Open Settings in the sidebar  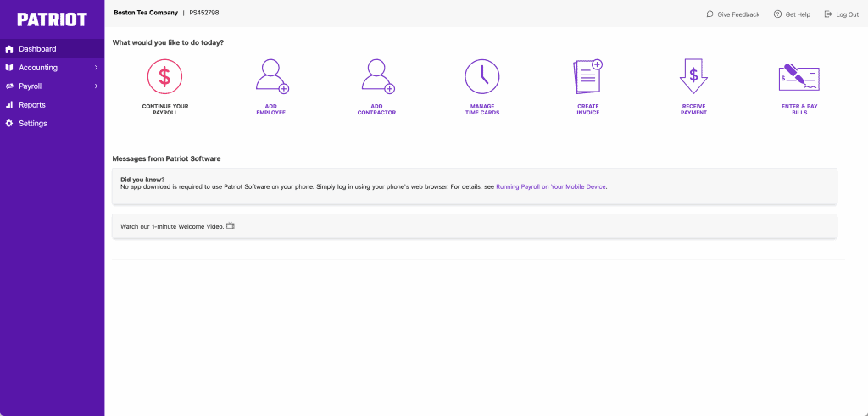(x=52, y=124)
